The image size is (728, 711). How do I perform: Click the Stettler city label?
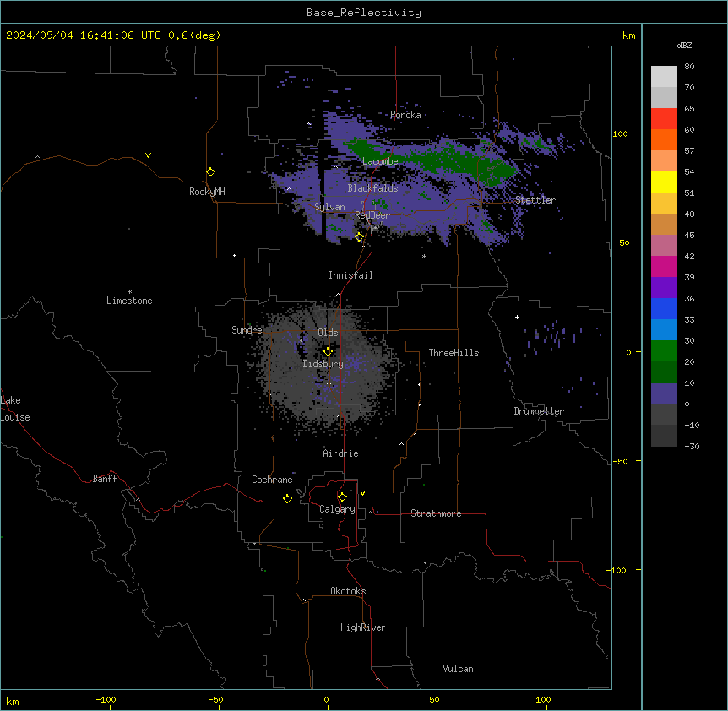click(x=535, y=200)
